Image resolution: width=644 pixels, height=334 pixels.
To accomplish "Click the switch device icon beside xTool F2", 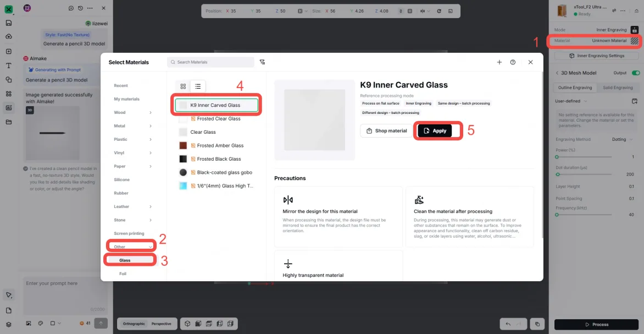I will [614, 10].
